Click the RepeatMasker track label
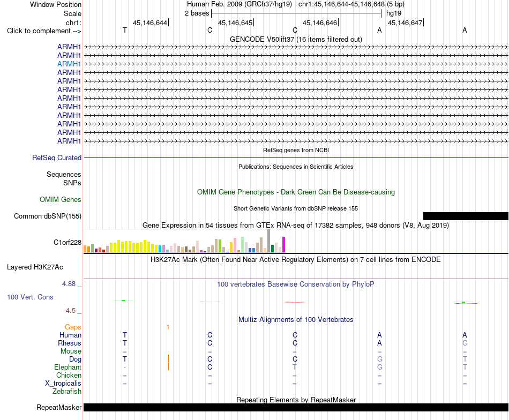509x420 pixels. [x=59, y=407]
